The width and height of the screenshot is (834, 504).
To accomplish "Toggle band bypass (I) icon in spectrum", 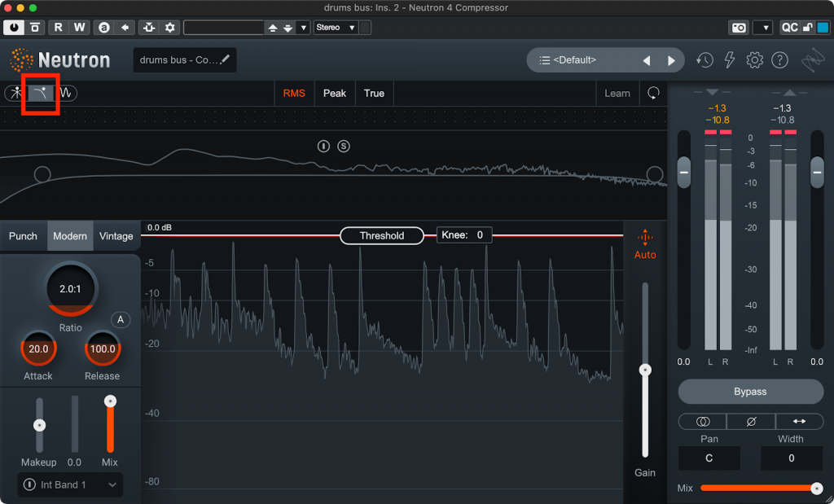I will (x=323, y=146).
